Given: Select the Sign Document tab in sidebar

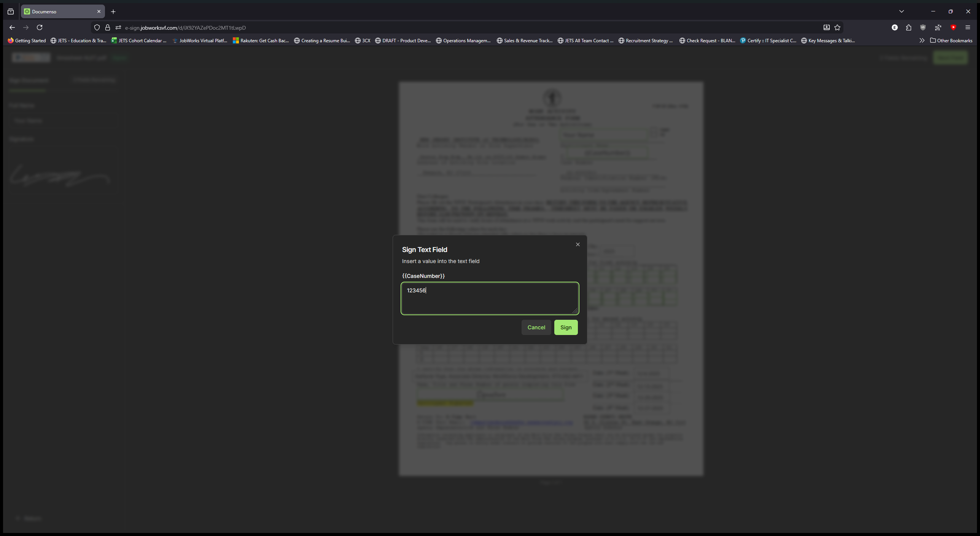Looking at the screenshot, I should (x=29, y=80).
